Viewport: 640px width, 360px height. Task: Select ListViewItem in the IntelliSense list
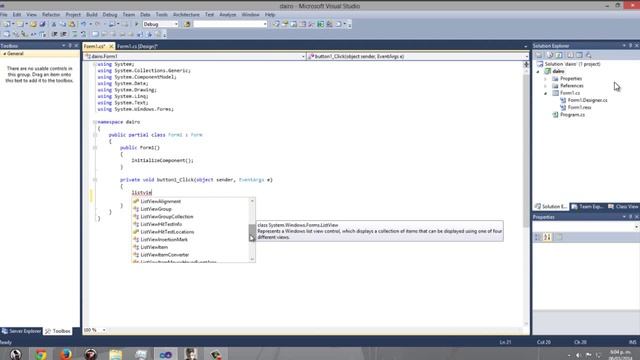click(x=154, y=247)
